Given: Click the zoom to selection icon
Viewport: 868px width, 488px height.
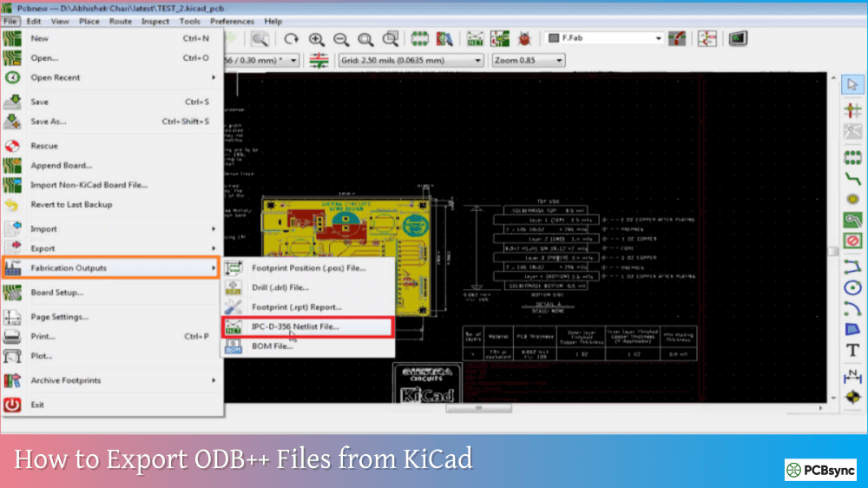Looking at the screenshot, I should (391, 39).
